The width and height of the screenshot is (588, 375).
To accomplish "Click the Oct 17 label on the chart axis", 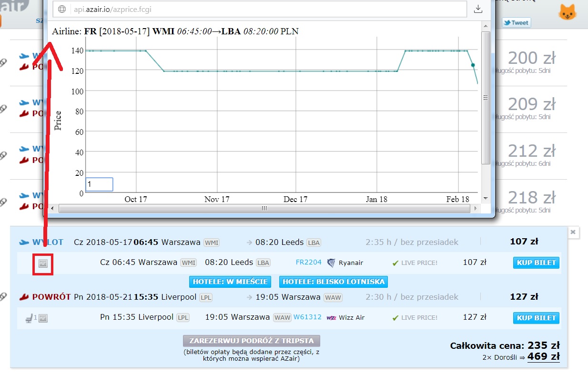I will tap(136, 199).
